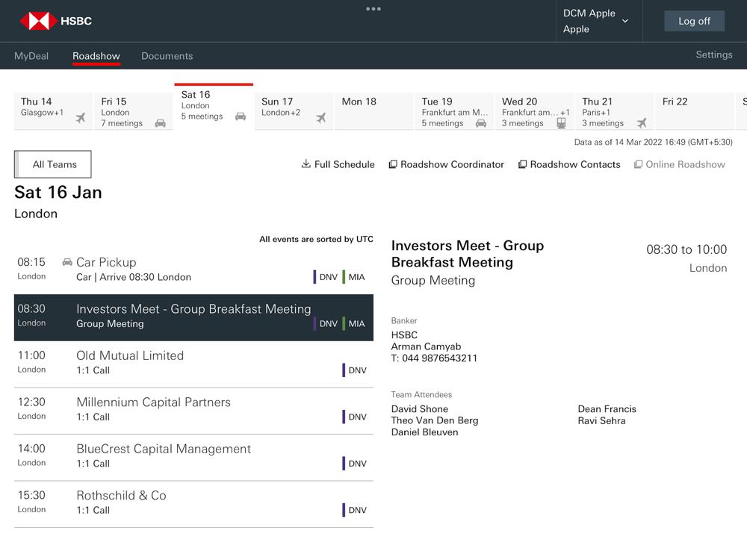Click the HSBC logo
747x560 pixels.
click(x=56, y=21)
